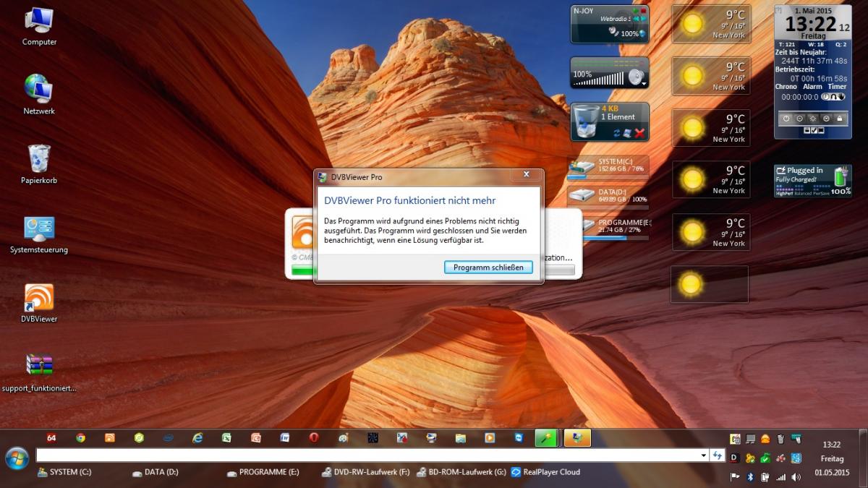Select the HighPerf power plan in the battery gadget
The width and height of the screenshot is (868, 488).
coord(784,193)
